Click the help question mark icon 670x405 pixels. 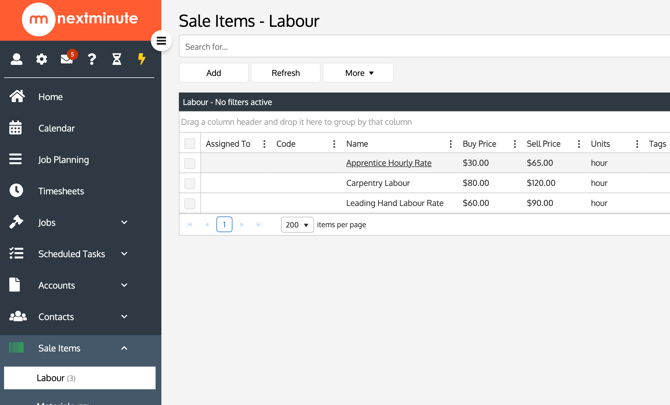pyautogui.click(x=92, y=60)
